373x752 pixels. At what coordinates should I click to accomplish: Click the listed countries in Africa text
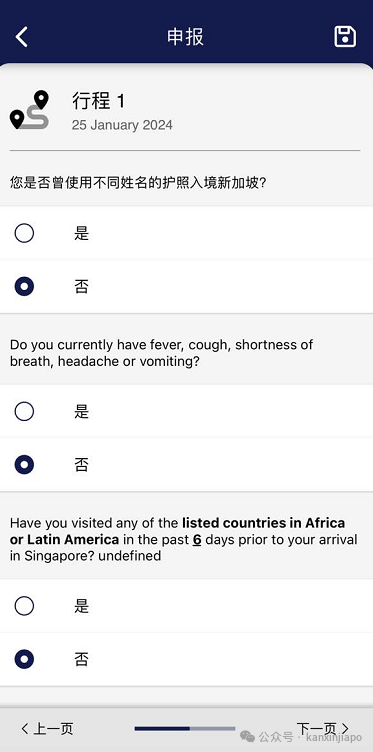tap(263, 522)
